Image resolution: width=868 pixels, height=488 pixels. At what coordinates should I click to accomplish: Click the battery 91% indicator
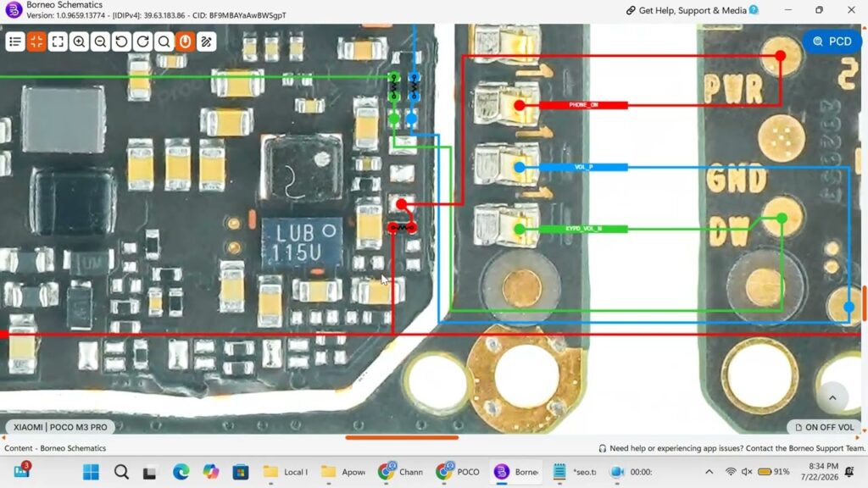(x=773, y=472)
